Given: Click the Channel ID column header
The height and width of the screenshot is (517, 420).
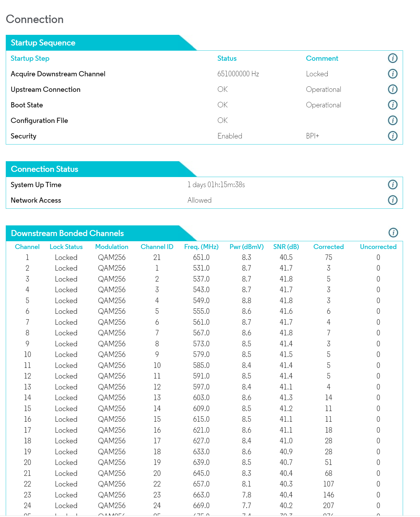Looking at the screenshot, I should [157, 247].
